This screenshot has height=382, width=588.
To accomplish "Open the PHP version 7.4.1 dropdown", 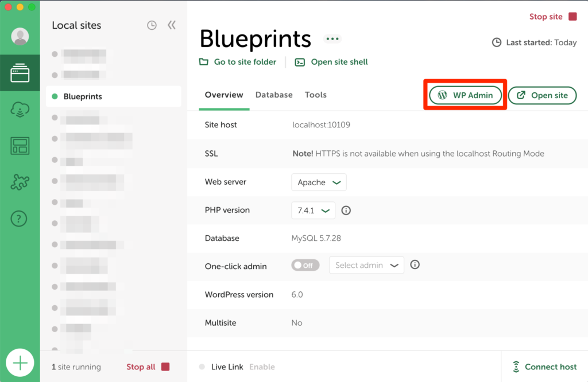I will (x=313, y=211).
